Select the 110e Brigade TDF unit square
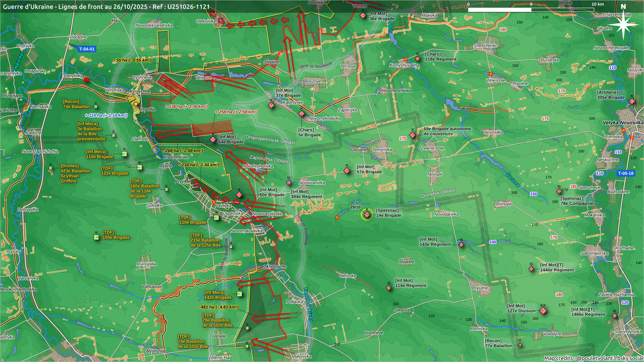Screen dimensions: 644x362 click(216, 218)
